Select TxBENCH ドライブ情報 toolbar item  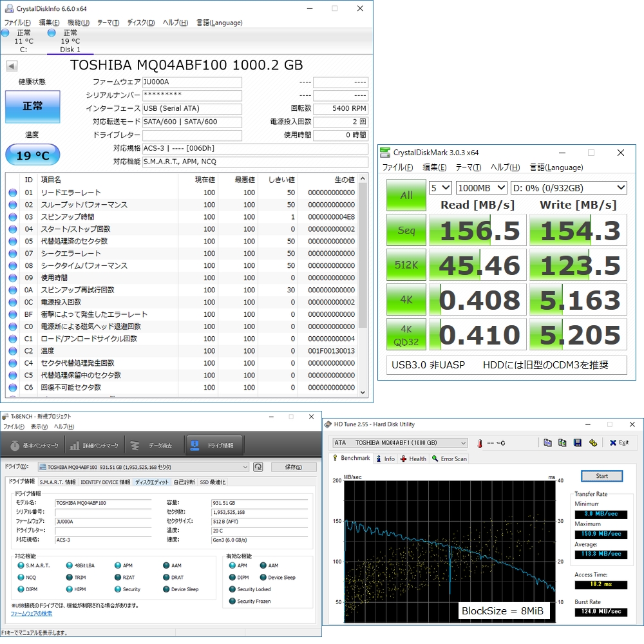tap(214, 445)
